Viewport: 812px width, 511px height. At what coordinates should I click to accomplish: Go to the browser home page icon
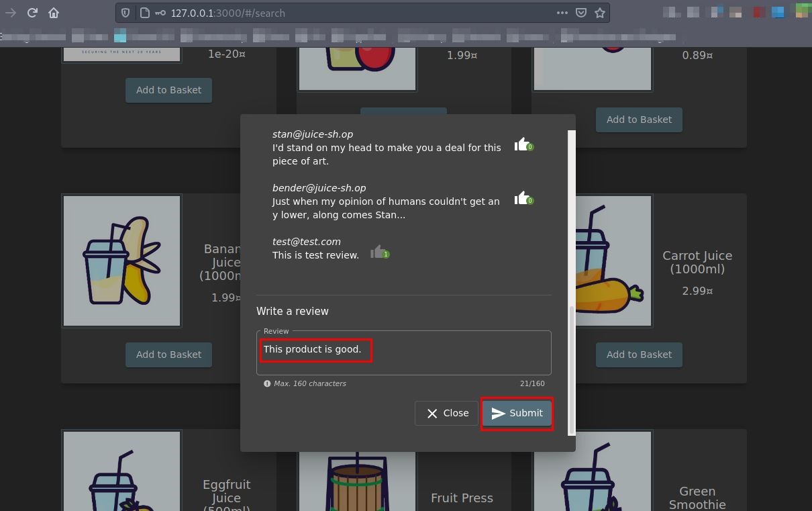click(x=54, y=13)
